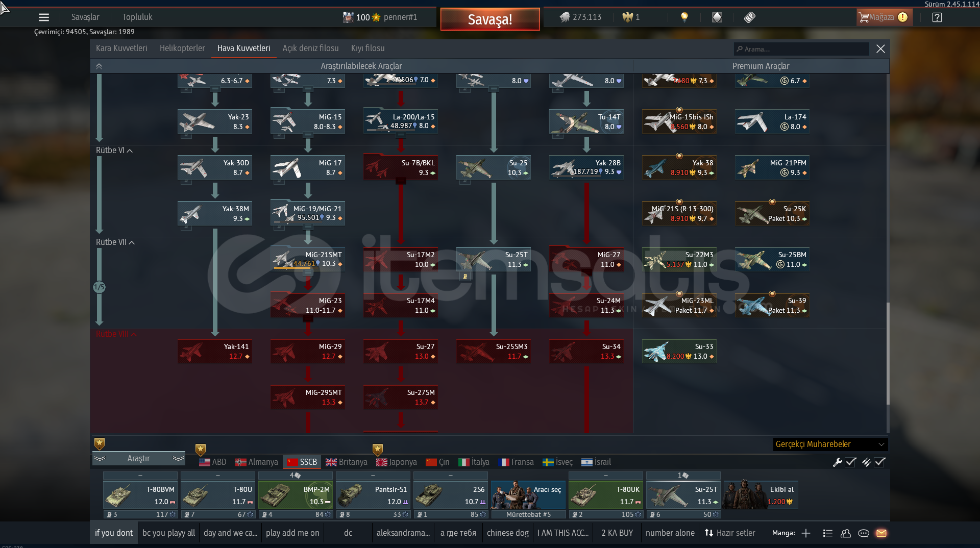Open chat tab 'if you dont'
The height and width of the screenshot is (548, 980).
pyautogui.click(x=114, y=533)
